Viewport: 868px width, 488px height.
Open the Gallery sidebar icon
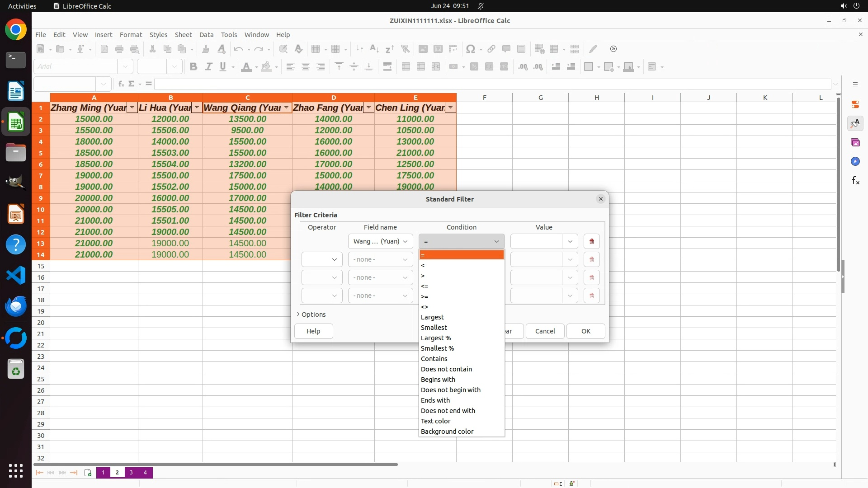855,143
